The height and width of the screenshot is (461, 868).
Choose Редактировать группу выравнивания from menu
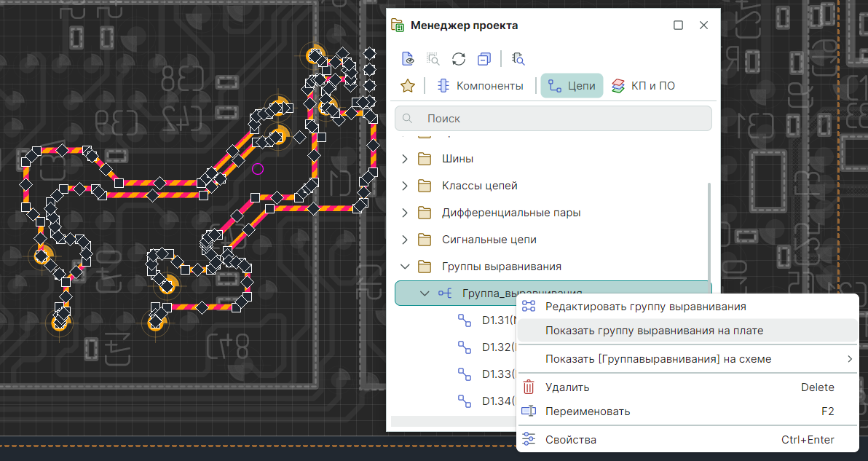tap(645, 307)
